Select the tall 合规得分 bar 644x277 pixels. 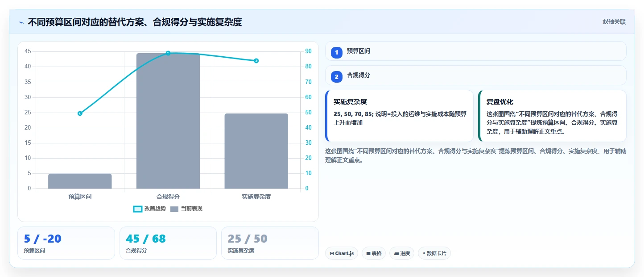click(168, 121)
